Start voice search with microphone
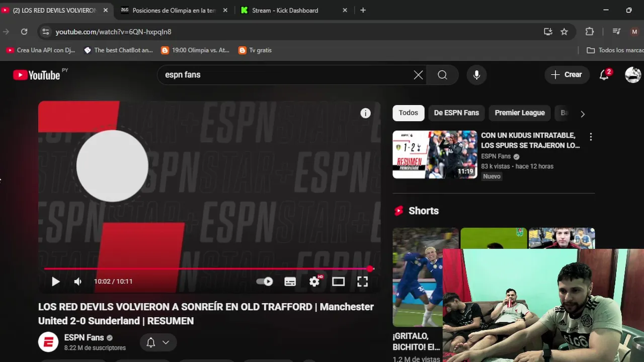644x362 pixels. tap(476, 75)
